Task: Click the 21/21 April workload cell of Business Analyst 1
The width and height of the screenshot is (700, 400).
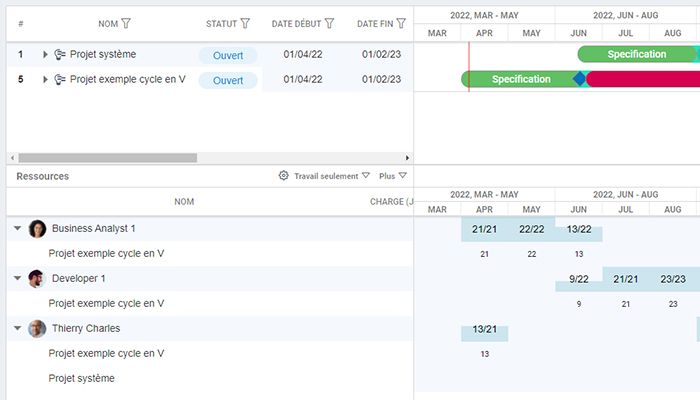Action: tap(484, 229)
